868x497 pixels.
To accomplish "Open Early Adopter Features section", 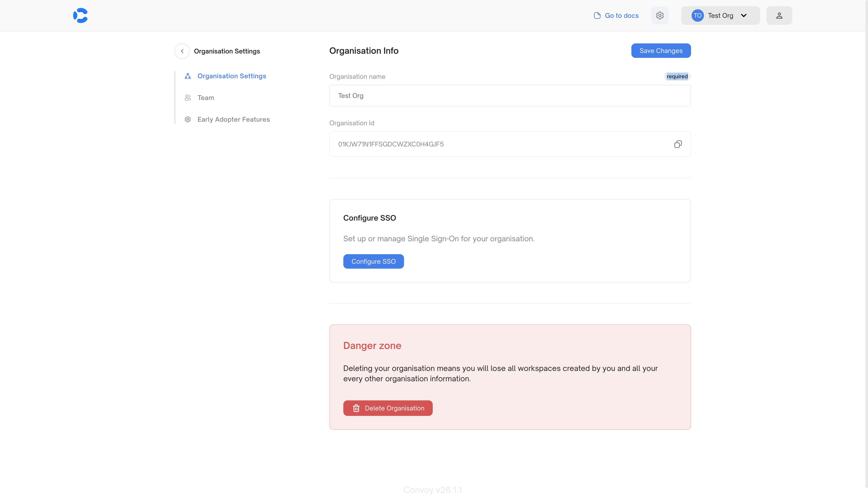I will (x=234, y=119).
